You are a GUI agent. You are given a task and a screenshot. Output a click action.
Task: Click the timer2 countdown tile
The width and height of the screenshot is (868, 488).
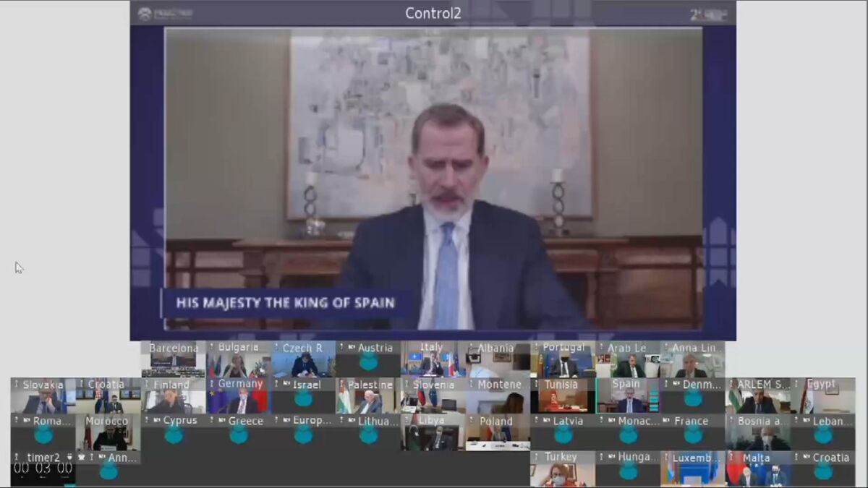point(43,468)
